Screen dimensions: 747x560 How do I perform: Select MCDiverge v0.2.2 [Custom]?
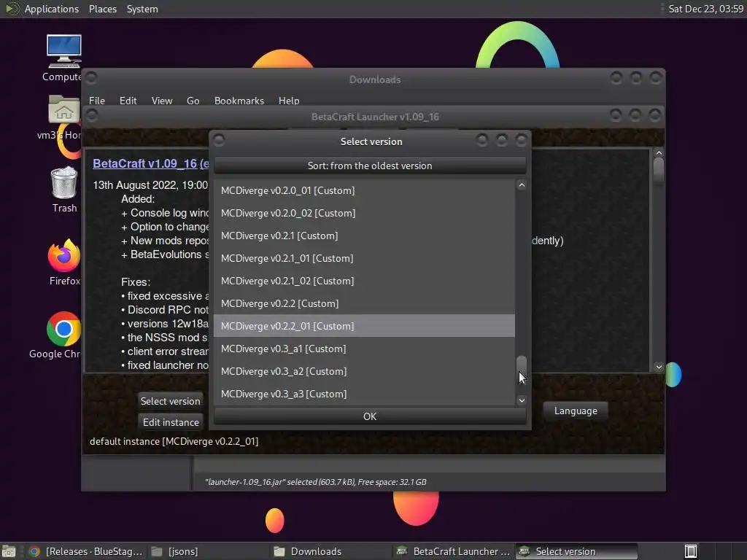point(364,303)
